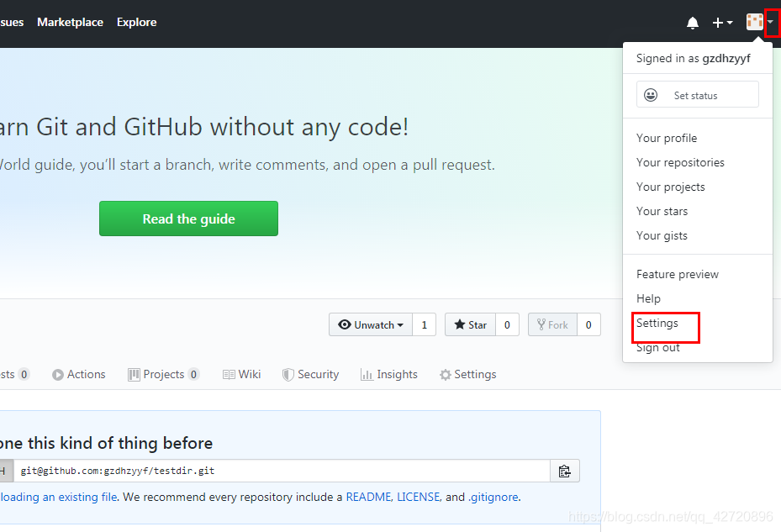The height and width of the screenshot is (532, 781).
Task: Open Feature preview
Action: tap(678, 274)
